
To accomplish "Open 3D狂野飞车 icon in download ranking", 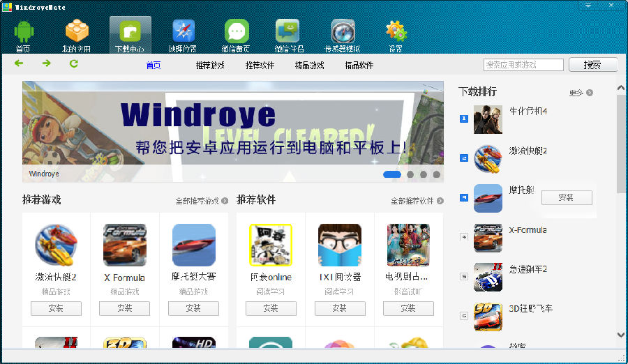I will (x=488, y=317).
